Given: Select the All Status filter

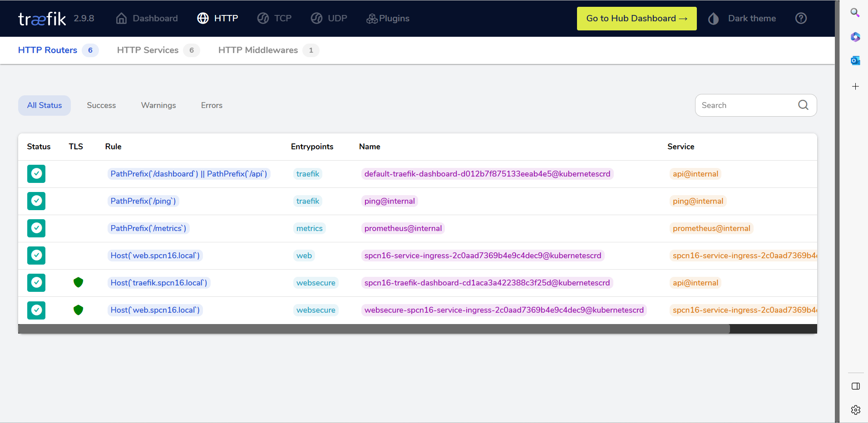Looking at the screenshot, I should pyautogui.click(x=44, y=105).
